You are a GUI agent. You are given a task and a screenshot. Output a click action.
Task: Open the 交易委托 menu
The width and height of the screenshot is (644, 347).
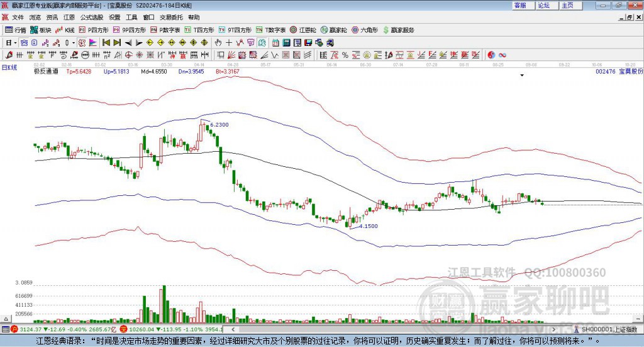[x=171, y=17]
